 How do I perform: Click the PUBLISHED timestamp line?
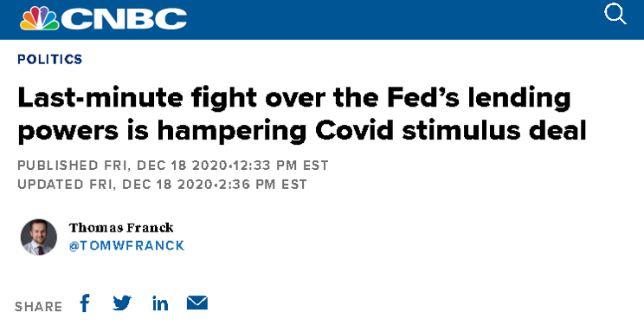click(173, 166)
